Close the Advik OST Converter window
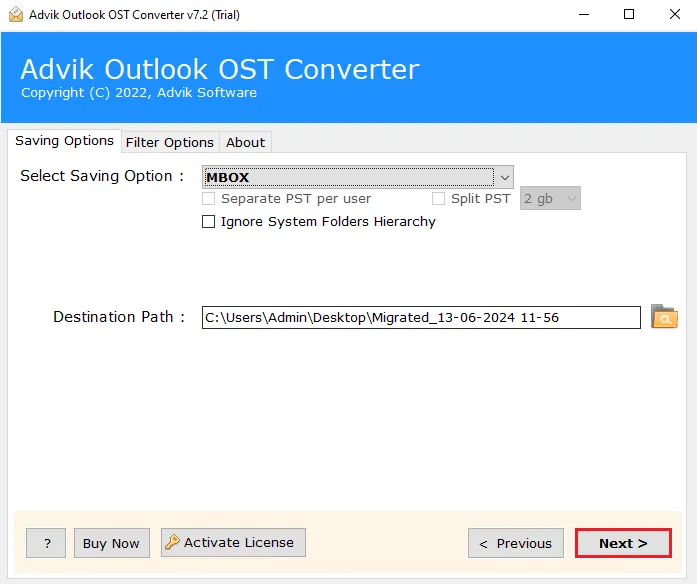697x584 pixels. point(674,15)
